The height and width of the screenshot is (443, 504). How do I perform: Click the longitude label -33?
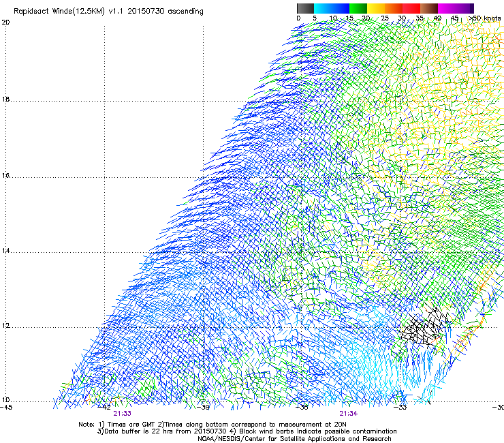400,408
